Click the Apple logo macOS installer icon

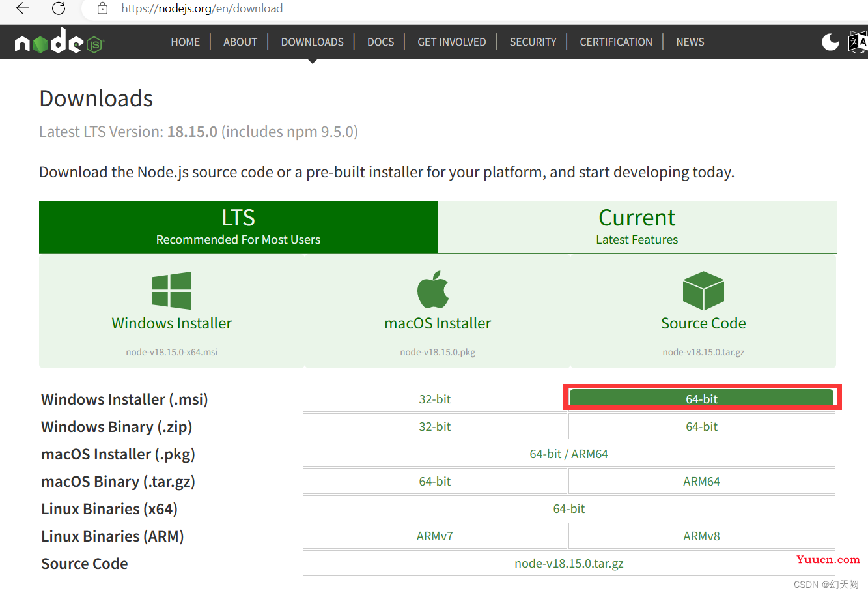pyautogui.click(x=433, y=289)
